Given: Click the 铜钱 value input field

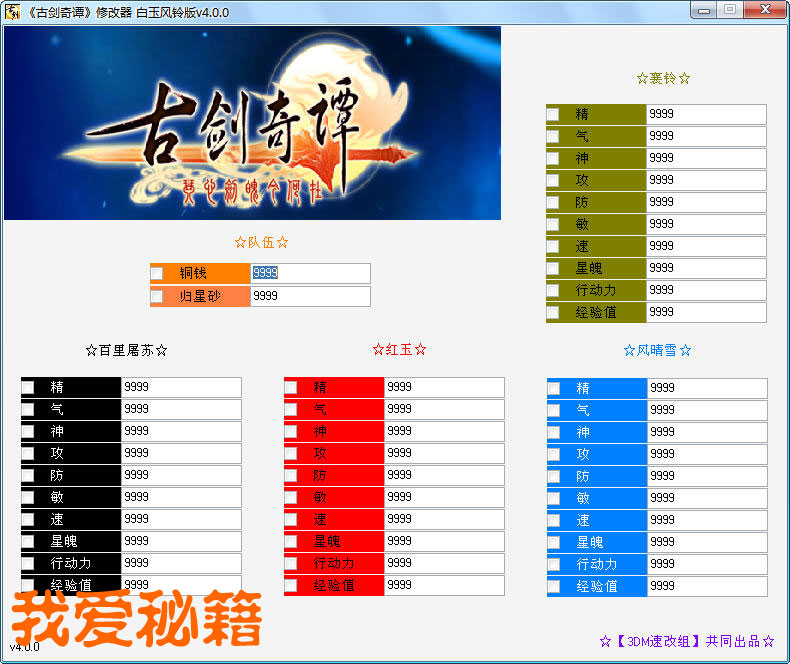Looking at the screenshot, I should [310, 273].
